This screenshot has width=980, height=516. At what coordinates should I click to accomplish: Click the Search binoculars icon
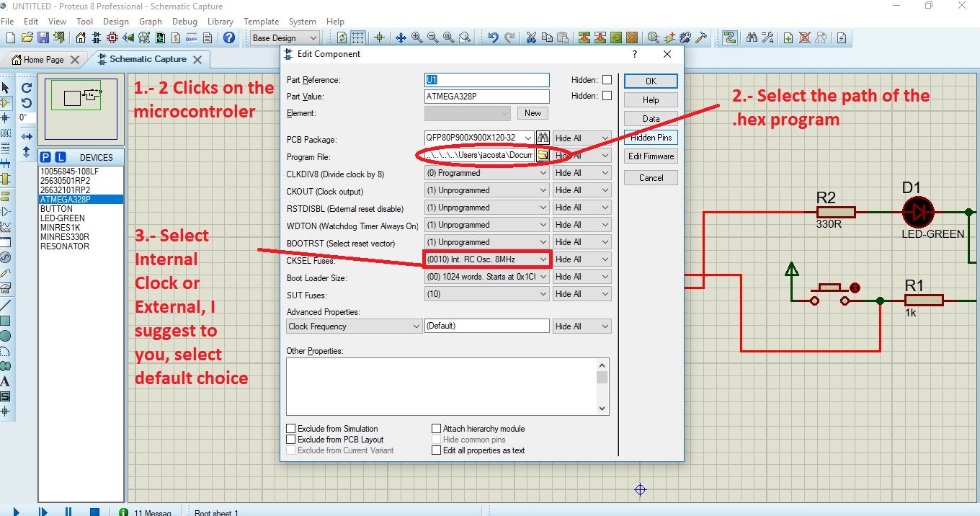coord(752,37)
